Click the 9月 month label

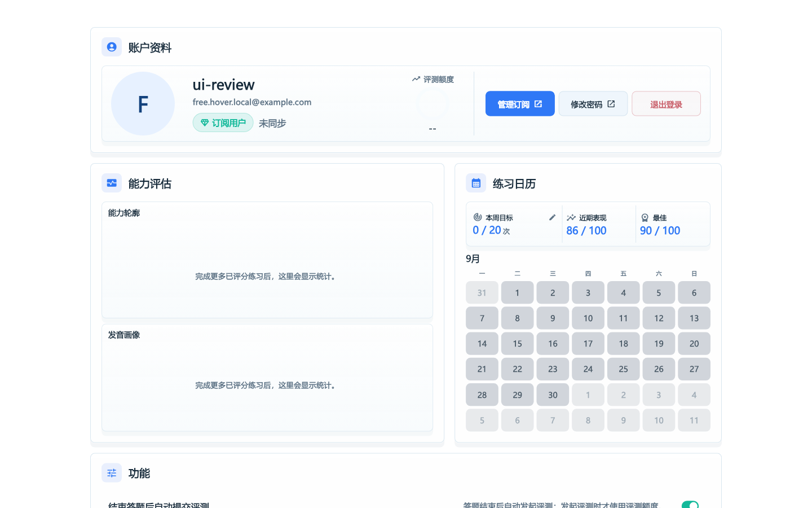tap(473, 259)
